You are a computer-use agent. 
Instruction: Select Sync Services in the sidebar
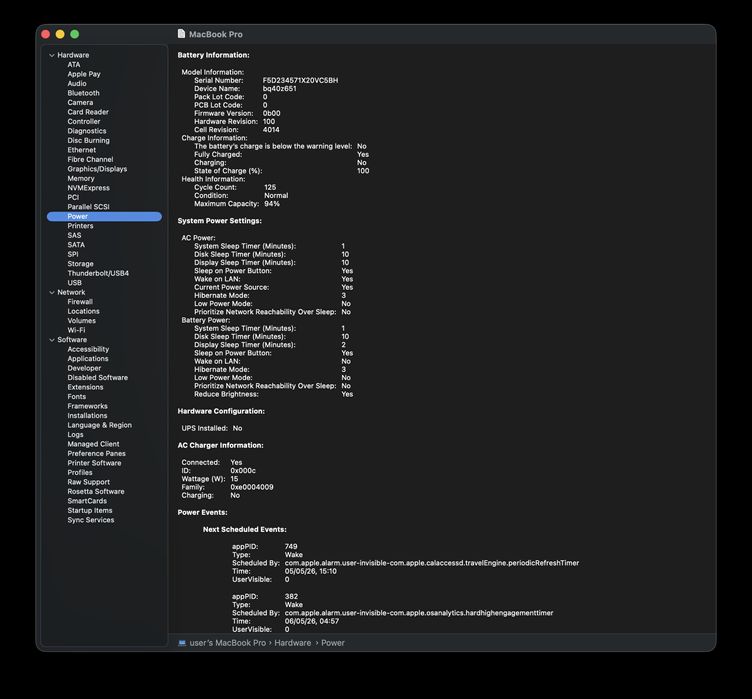tap(91, 520)
